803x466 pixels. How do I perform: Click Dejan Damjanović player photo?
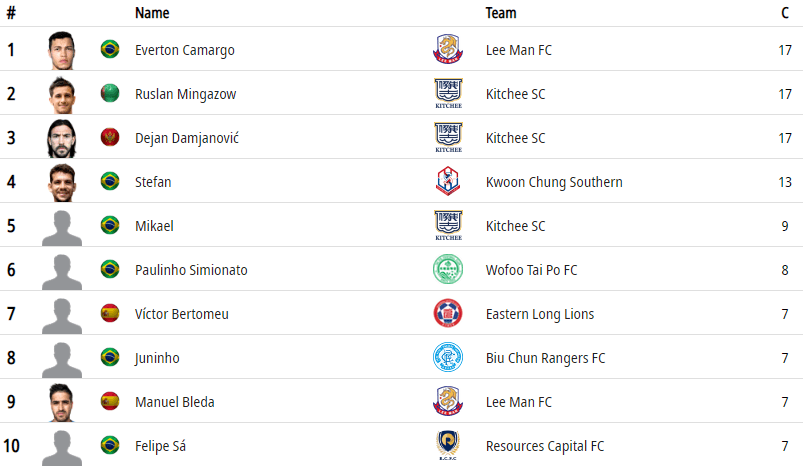point(62,137)
